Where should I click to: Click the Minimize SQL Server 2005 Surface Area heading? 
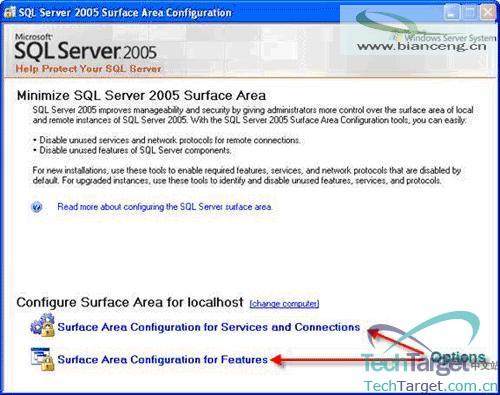[141, 96]
